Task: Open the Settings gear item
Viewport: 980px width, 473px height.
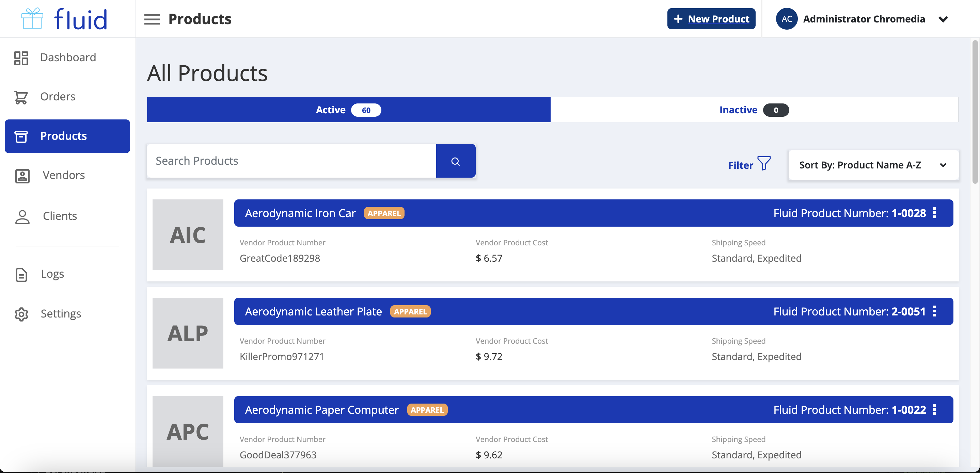Action: point(61,314)
